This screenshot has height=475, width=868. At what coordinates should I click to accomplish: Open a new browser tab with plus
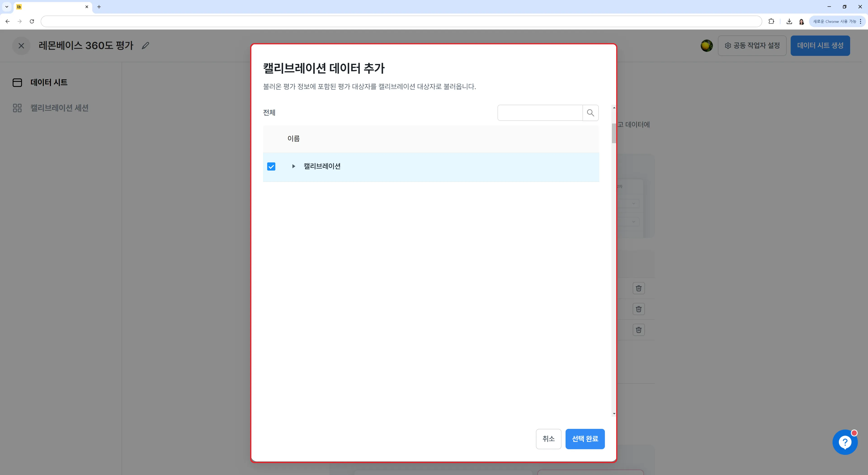(99, 7)
